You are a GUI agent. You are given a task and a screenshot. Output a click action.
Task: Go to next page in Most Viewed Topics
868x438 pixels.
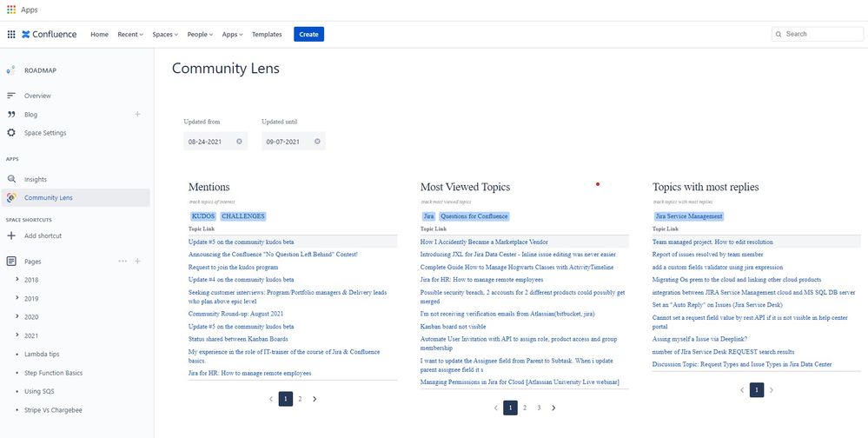click(x=553, y=408)
